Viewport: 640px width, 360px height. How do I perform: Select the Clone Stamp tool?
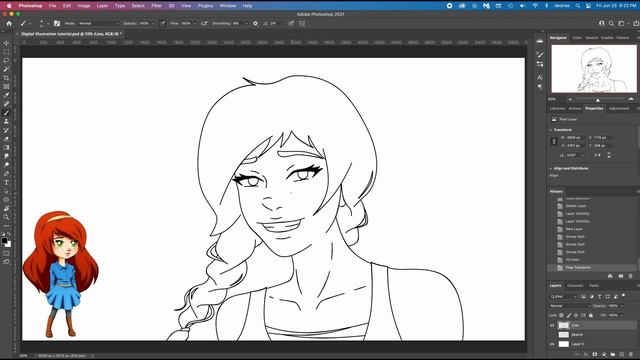pos(6,121)
